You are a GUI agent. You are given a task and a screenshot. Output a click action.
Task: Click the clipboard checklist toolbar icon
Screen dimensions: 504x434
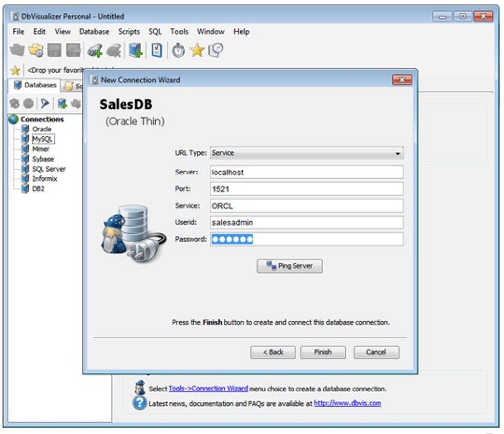(x=157, y=50)
